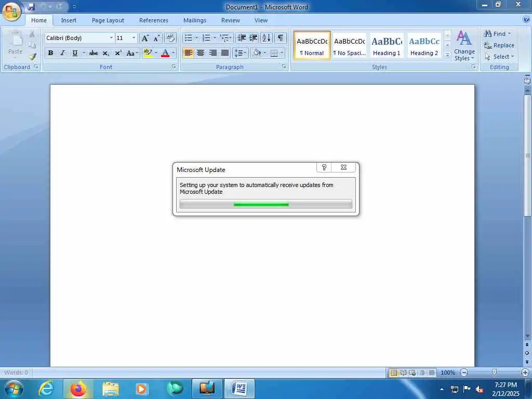Select Center alignment

(x=201, y=53)
